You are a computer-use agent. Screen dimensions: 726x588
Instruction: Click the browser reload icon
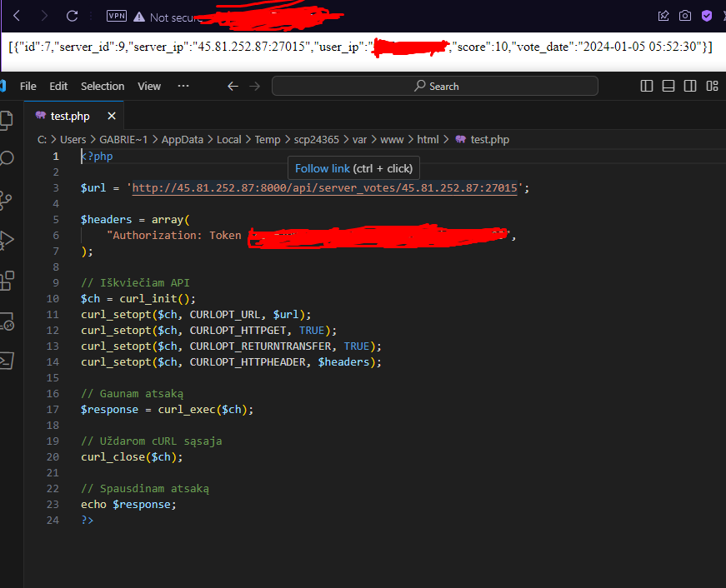click(x=73, y=16)
